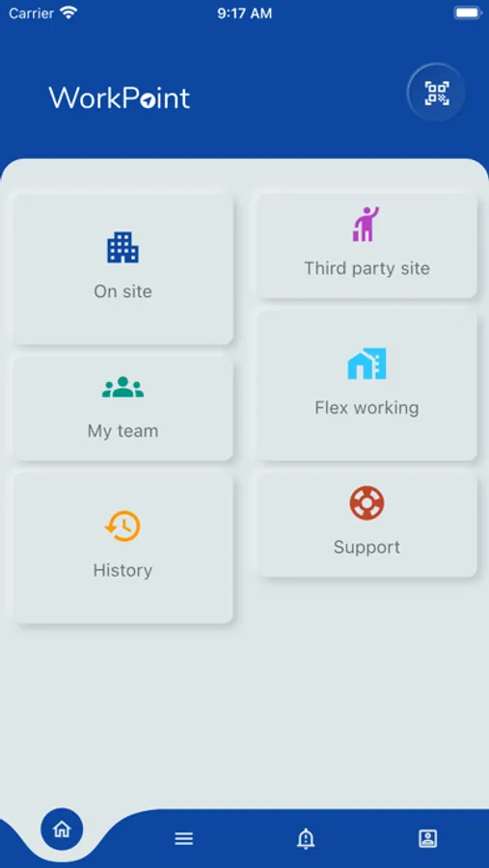Open the Home tab in bottom bar
Image resolution: width=489 pixels, height=868 pixels.
pos(62,829)
